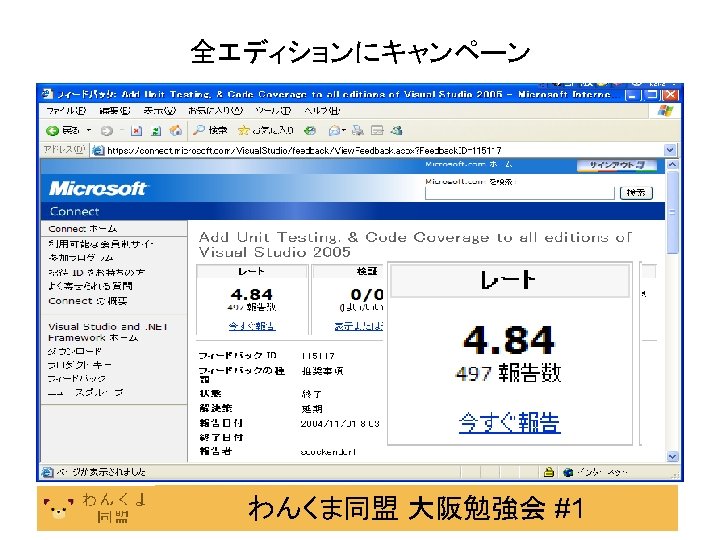The width and height of the screenshot is (720, 540).
Task: Click the green History/Media globe icon
Action: (x=310, y=131)
